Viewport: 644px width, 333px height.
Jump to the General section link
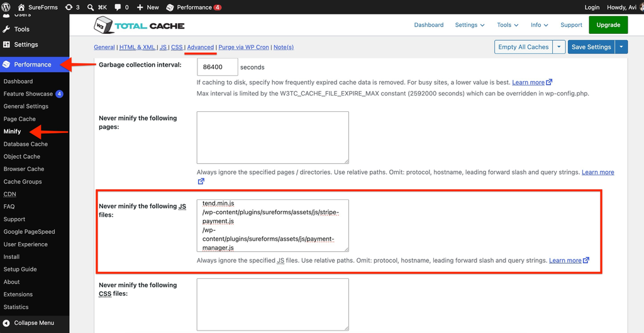[104, 47]
